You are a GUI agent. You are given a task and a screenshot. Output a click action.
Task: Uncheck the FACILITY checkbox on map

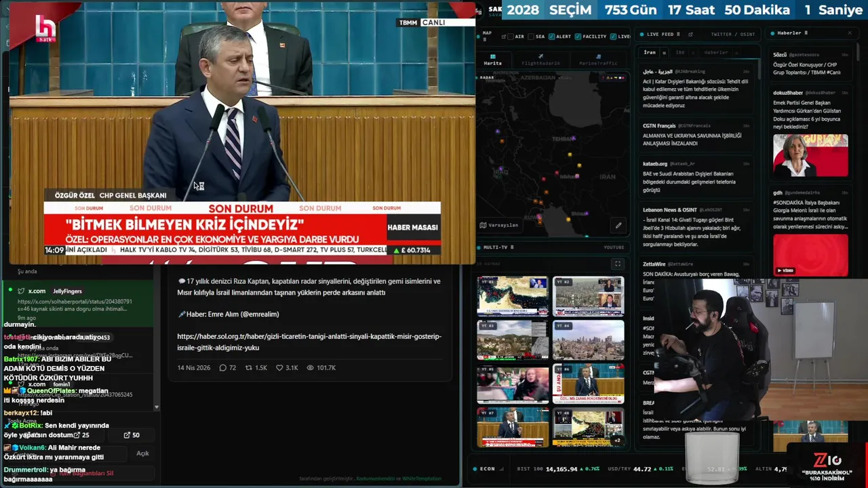point(578,37)
